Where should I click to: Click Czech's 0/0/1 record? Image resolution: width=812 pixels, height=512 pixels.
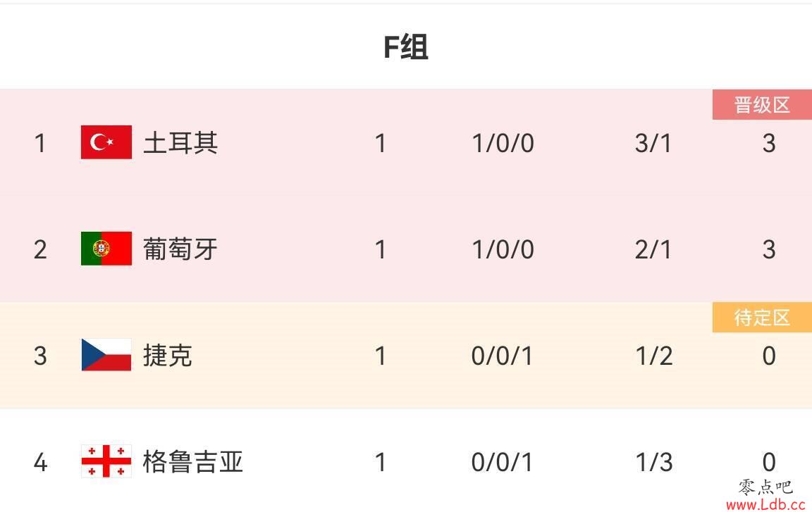click(x=502, y=356)
